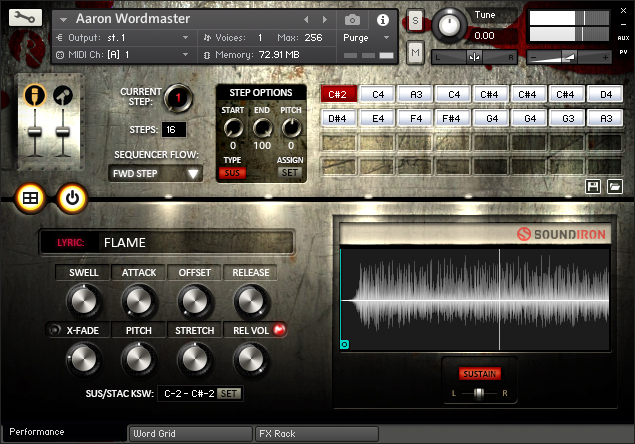635x444 pixels.
Task: Load sequence with the folder icon
Action: coord(615,187)
